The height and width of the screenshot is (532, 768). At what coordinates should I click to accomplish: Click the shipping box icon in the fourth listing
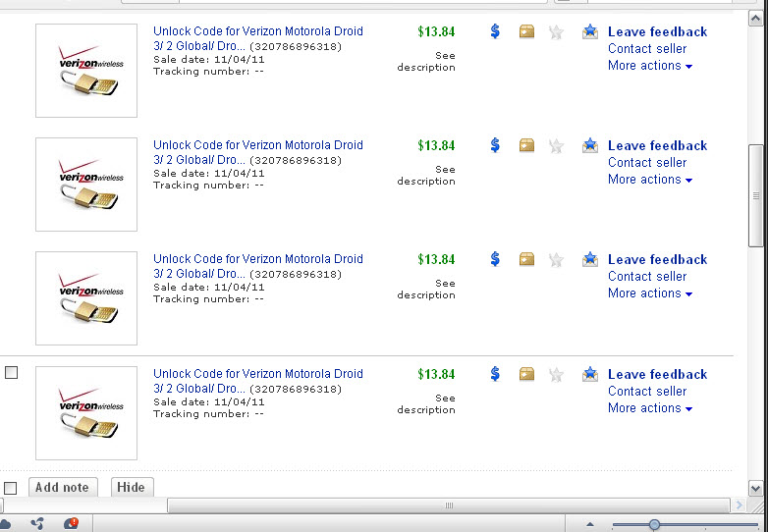(x=526, y=374)
